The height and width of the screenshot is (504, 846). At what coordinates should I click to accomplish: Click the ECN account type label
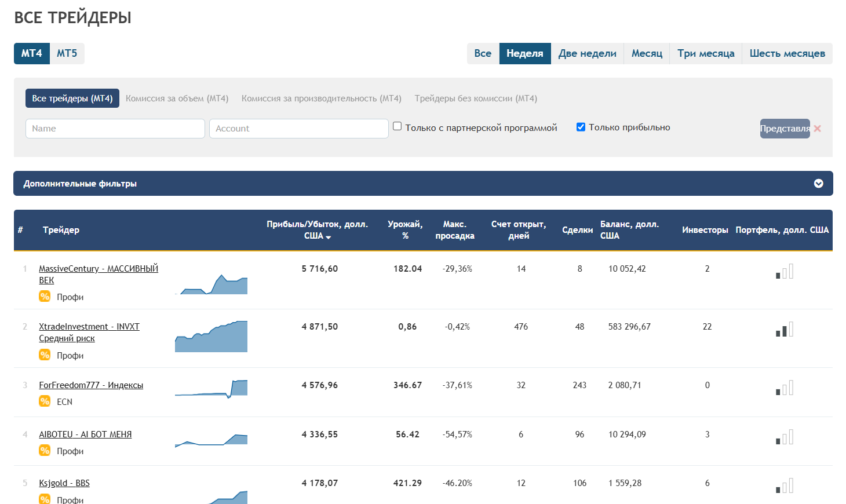[64, 401]
